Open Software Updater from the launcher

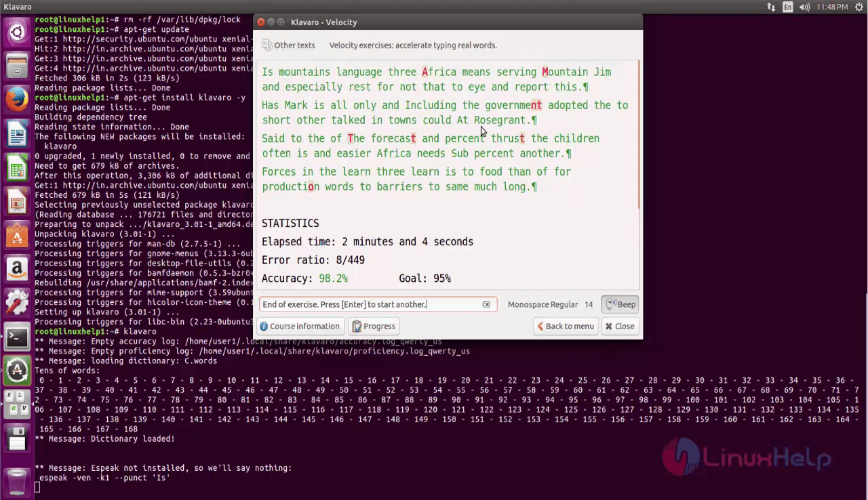pyautogui.click(x=17, y=371)
